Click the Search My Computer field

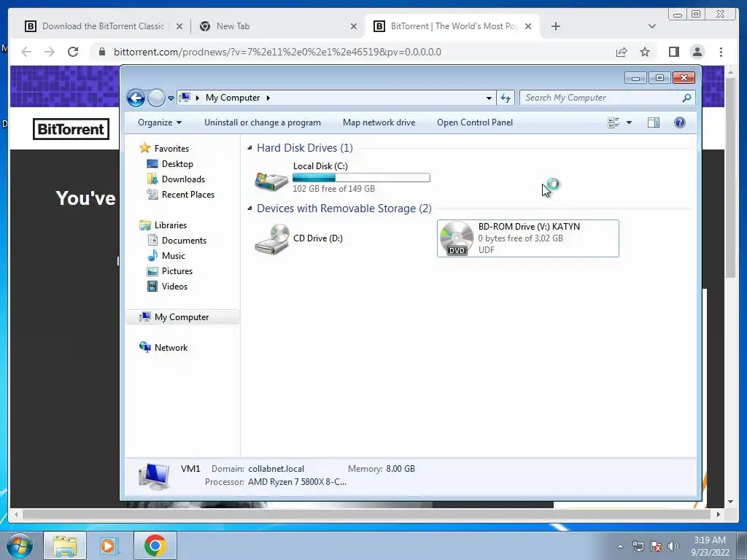608,98
